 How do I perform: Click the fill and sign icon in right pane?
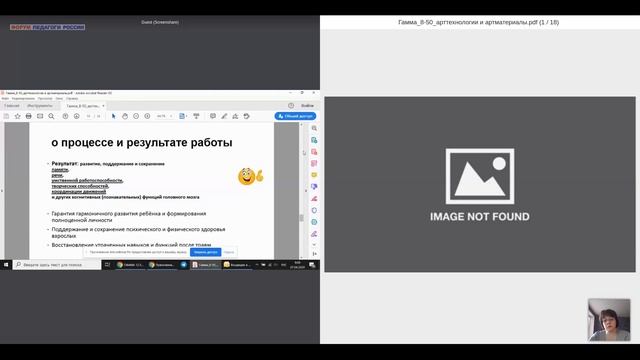(314, 199)
